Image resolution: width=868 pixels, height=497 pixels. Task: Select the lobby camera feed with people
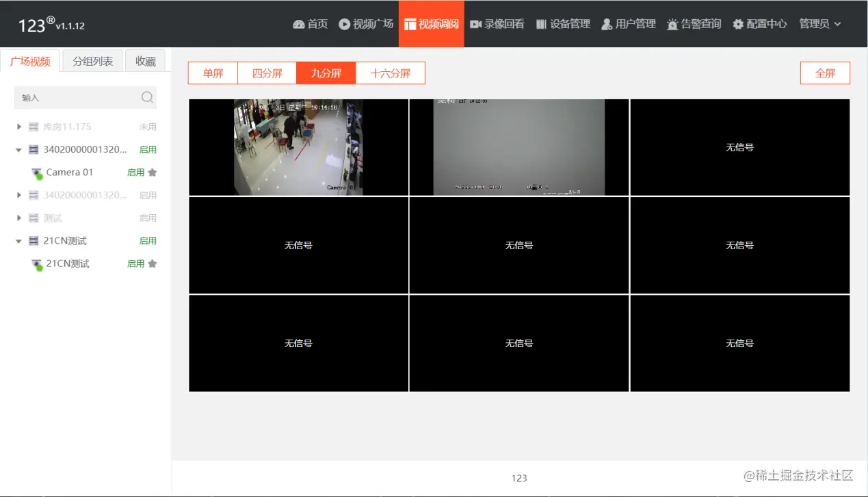point(298,147)
